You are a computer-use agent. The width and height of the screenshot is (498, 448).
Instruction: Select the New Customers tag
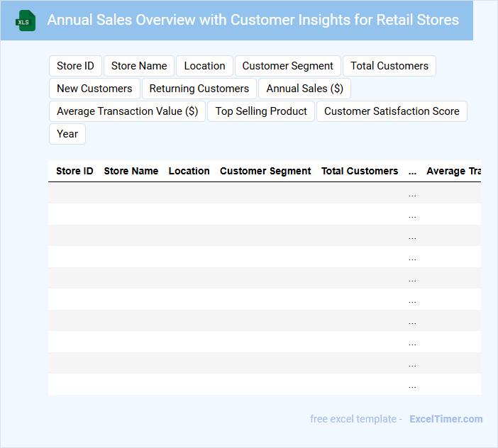point(94,89)
